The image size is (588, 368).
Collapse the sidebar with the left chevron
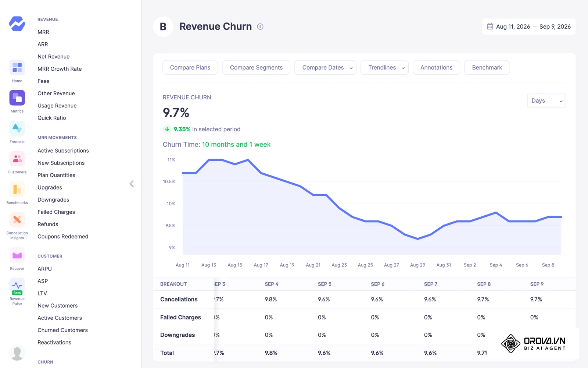tap(132, 184)
